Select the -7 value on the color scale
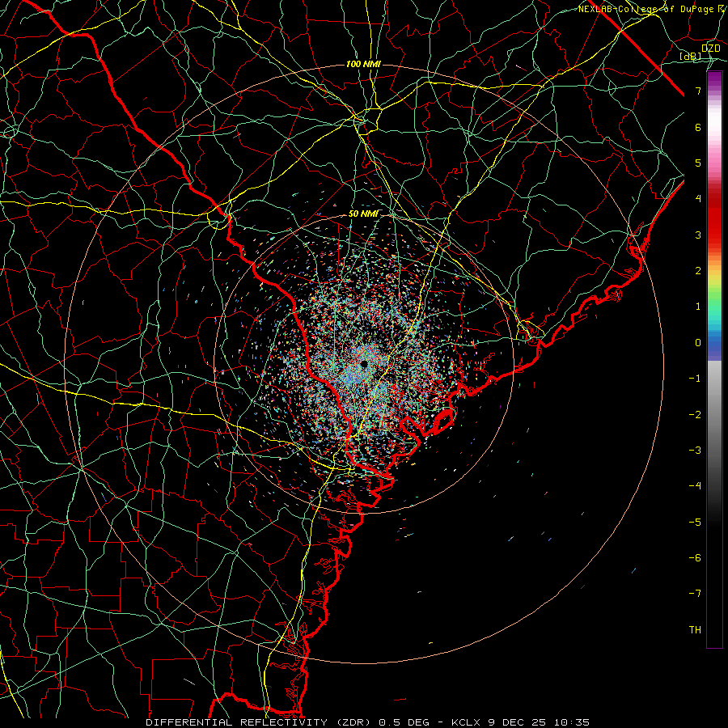Screen dimensions: 728x728 click(695, 594)
